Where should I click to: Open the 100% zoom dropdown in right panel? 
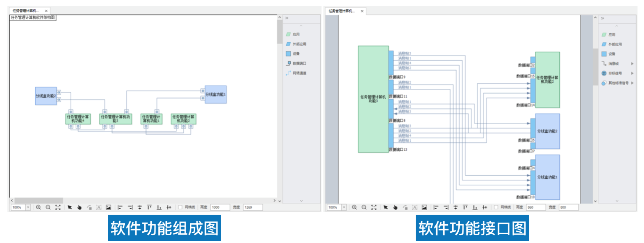[x=344, y=207]
